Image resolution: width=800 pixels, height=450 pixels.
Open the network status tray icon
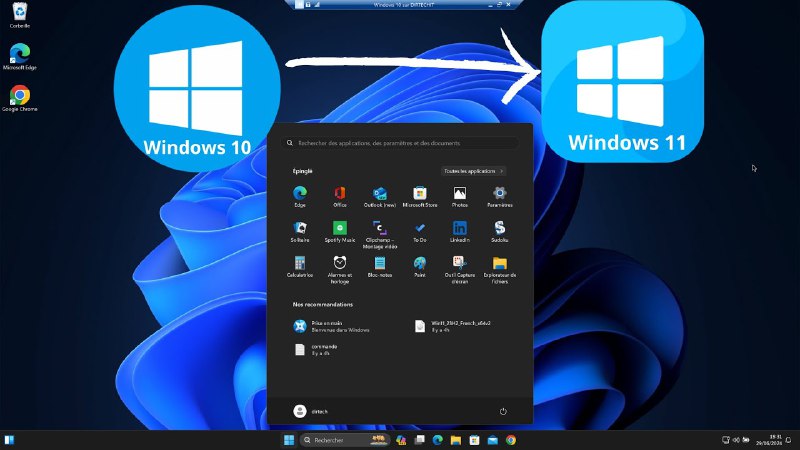point(726,440)
